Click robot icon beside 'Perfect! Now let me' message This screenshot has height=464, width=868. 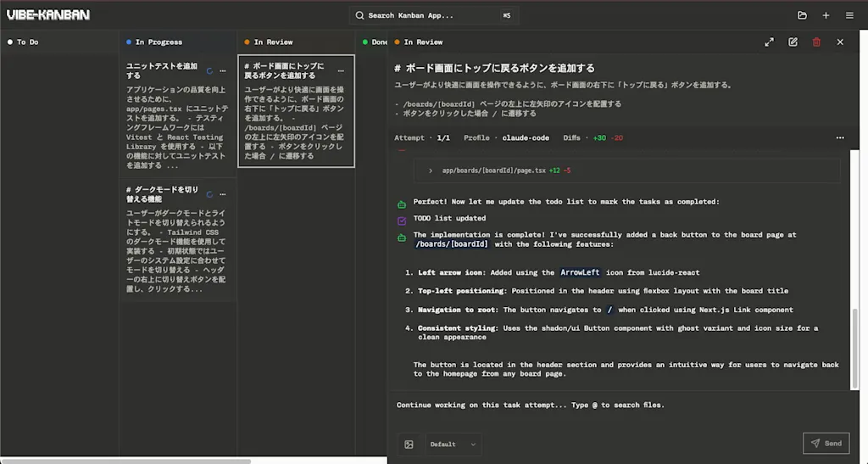click(x=402, y=204)
